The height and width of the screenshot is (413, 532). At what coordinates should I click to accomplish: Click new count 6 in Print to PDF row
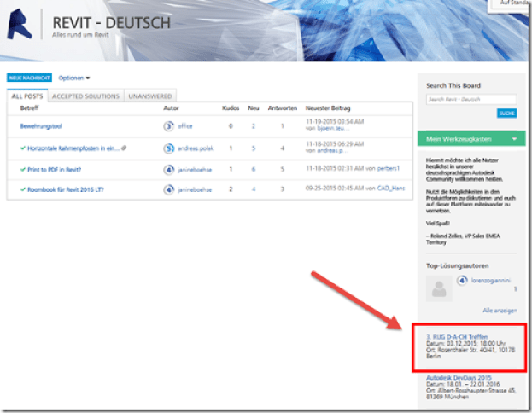coord(254,170)
